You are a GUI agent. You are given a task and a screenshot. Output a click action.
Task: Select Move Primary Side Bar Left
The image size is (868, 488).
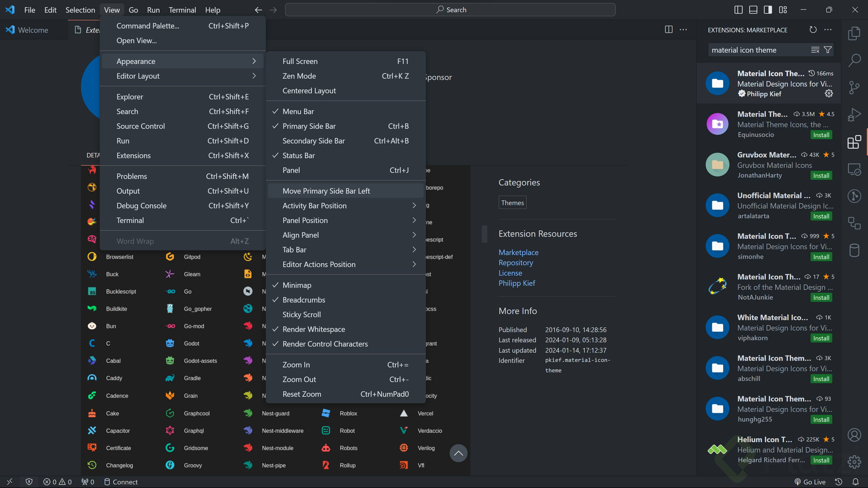(326, 191)
